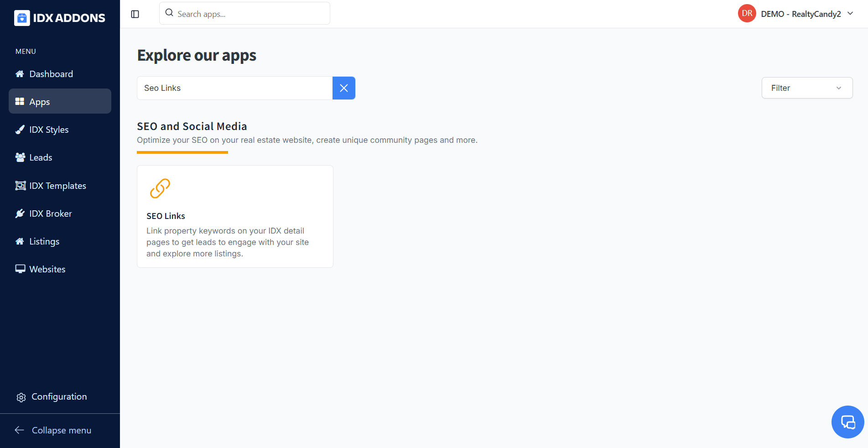Click the IDX Broker plug icon

[20, 214]
